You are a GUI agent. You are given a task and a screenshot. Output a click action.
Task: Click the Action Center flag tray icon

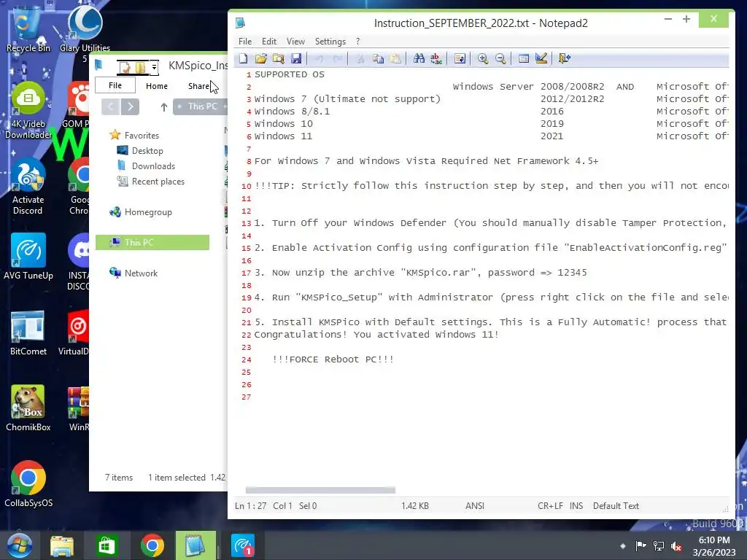(640, 546)
